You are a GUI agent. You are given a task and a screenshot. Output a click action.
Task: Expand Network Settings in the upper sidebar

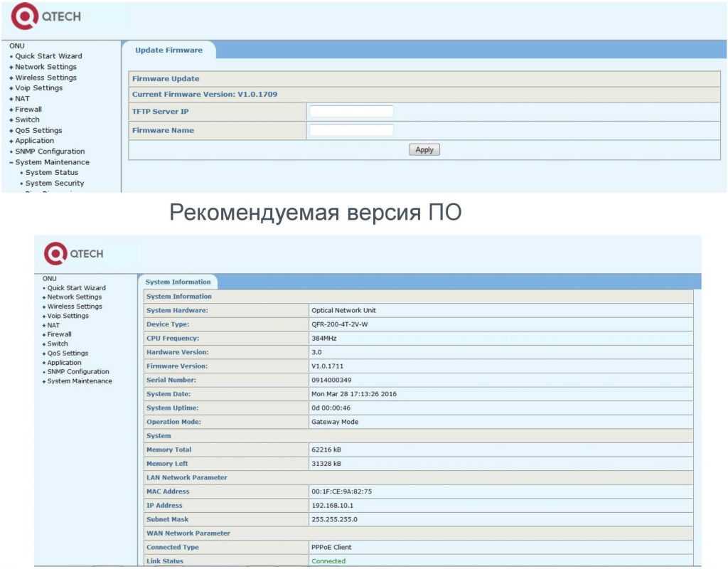pos(45,67)
